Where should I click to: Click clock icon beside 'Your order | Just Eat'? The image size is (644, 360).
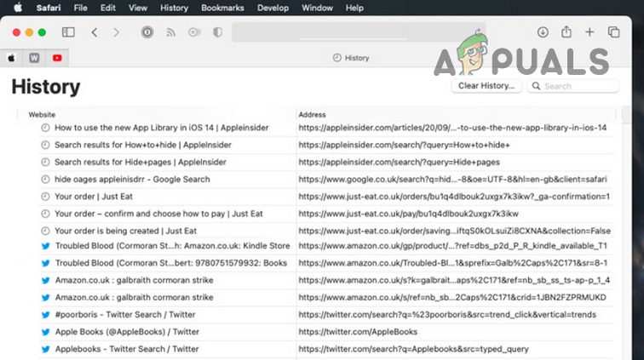[x=45, y=197]
